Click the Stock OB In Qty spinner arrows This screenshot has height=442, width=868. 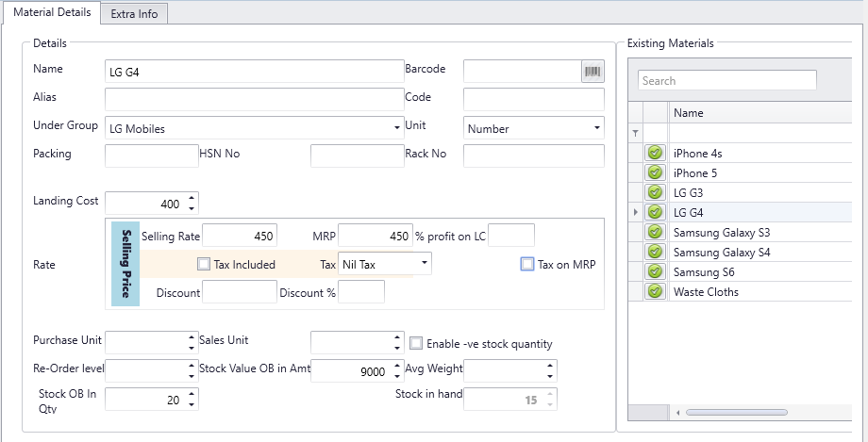(x=192, y=400)
